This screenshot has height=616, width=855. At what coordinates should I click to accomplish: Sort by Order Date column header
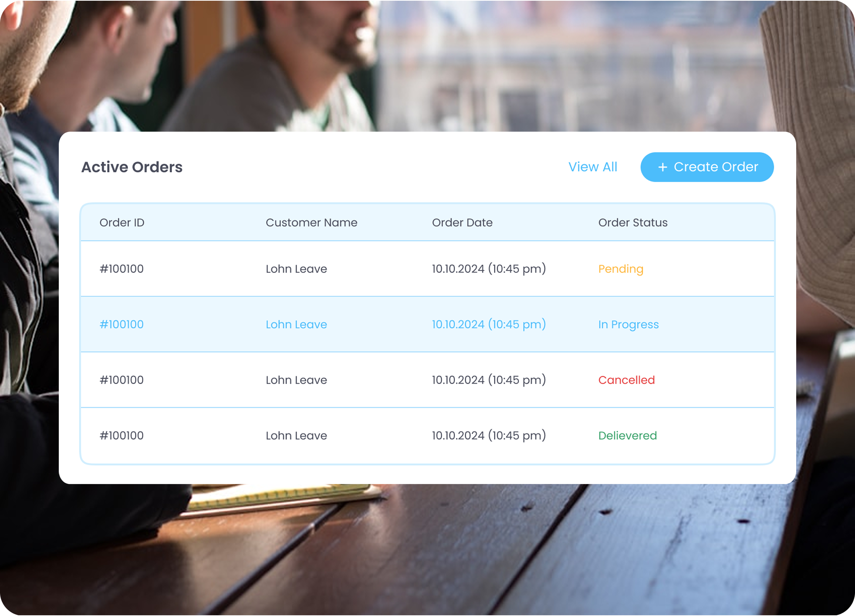click(x=462, y=223)
